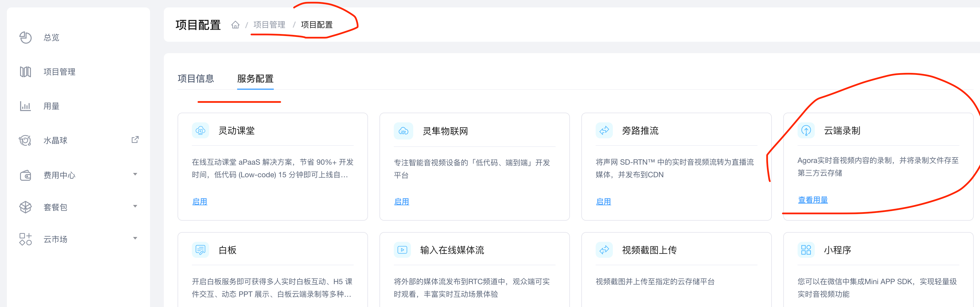The height and width of the screenshot is (307, 980).
Task: Go to 项目管理 in the breadcrumb
Action: [x=269, y=25]
